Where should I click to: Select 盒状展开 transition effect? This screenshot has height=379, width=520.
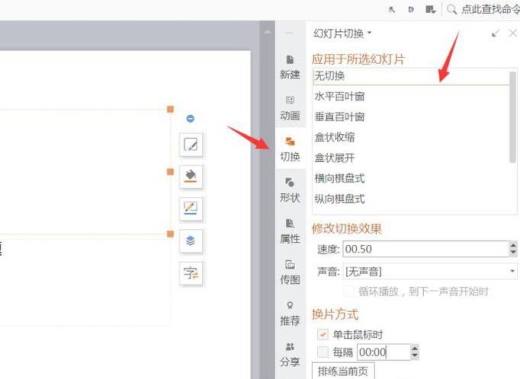[x=411, y=158]
